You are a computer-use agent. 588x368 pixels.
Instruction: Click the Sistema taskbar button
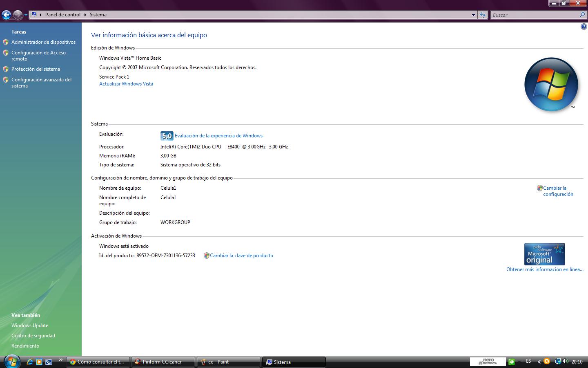[x=294, y=362]
